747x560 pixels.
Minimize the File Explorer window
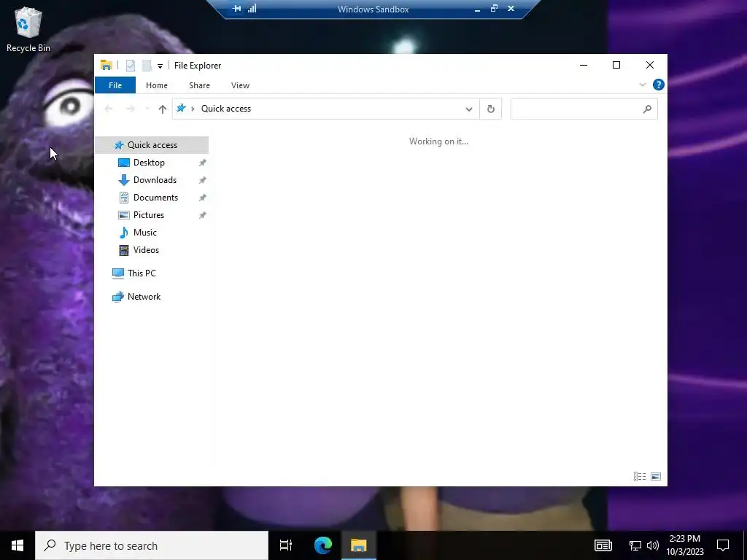[x=584, y=65]
